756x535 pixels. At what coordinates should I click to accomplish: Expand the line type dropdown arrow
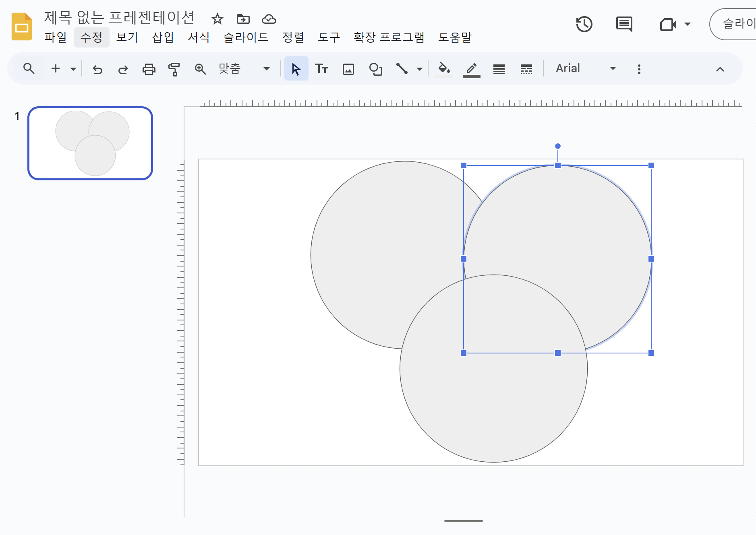click(x=420, y=69)
